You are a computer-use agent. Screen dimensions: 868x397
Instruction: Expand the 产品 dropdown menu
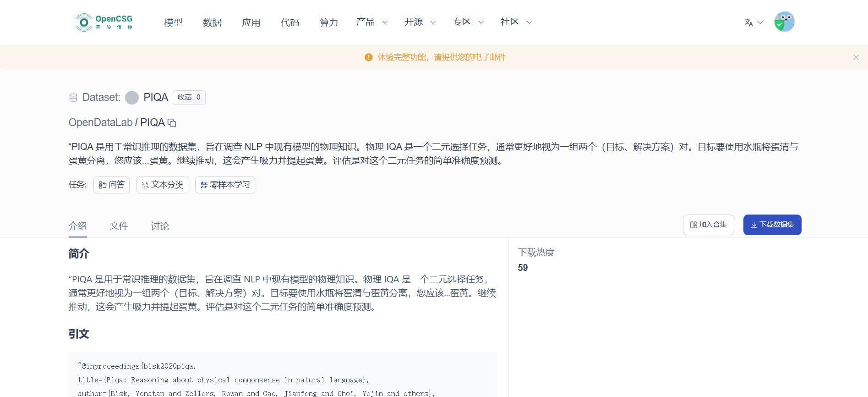point(372,22)
